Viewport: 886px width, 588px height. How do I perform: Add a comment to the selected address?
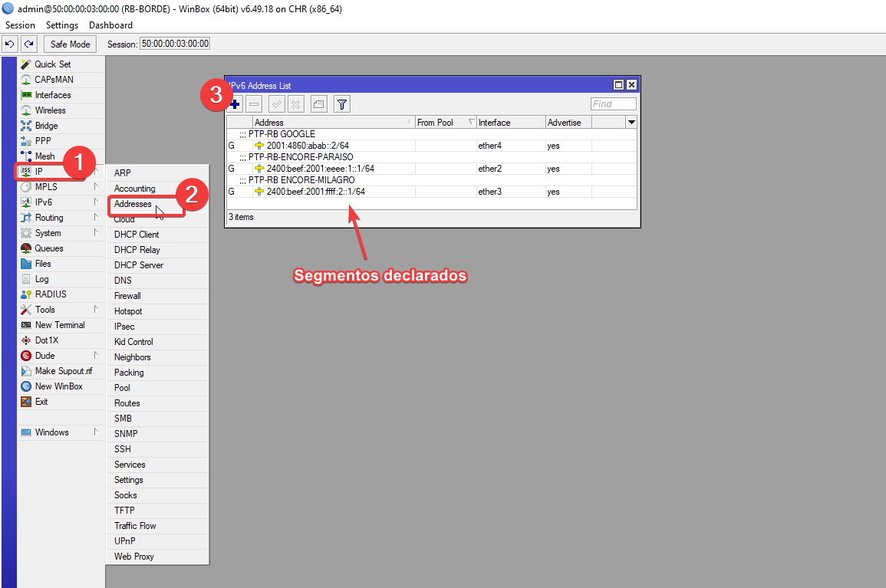(318, 103)
